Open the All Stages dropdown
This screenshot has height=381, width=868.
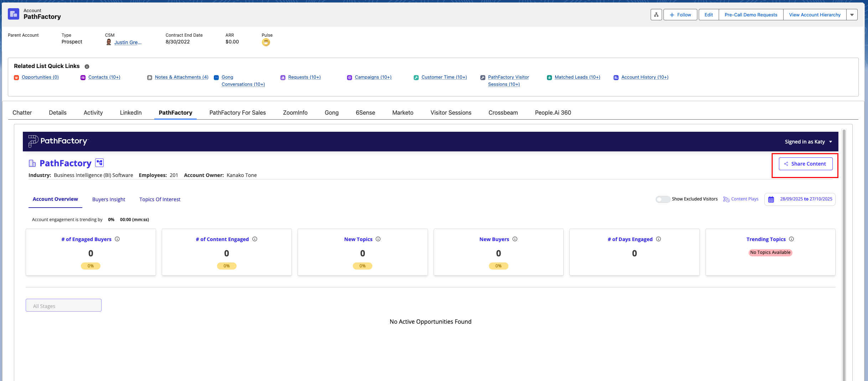click(63, 306)
